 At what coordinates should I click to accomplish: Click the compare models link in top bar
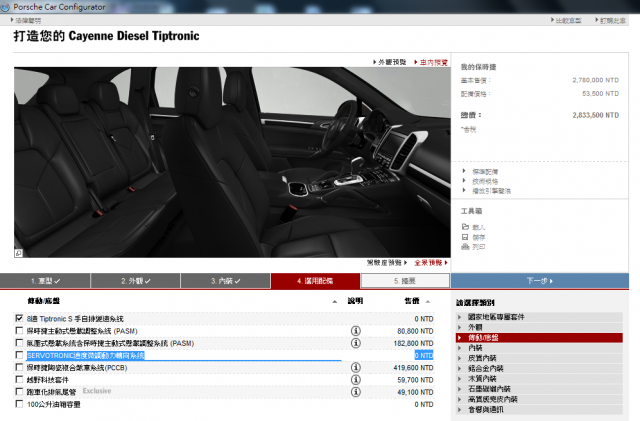tap(566, 20)
